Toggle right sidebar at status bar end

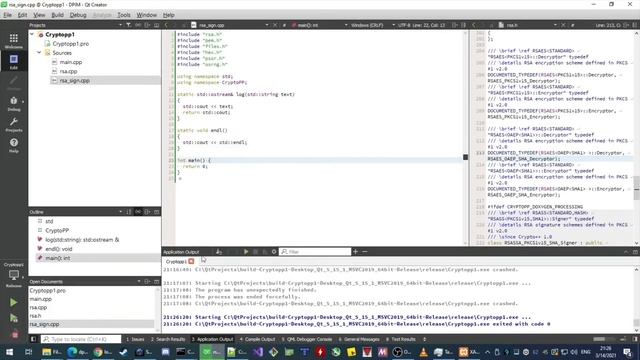pyautogui.click(x=635, y=339)
